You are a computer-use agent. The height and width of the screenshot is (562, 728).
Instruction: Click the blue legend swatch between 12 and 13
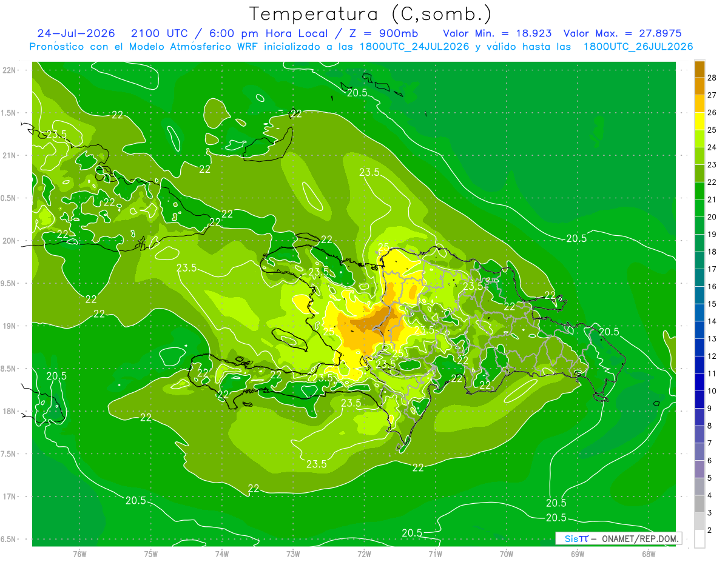(x=699, y=347)
